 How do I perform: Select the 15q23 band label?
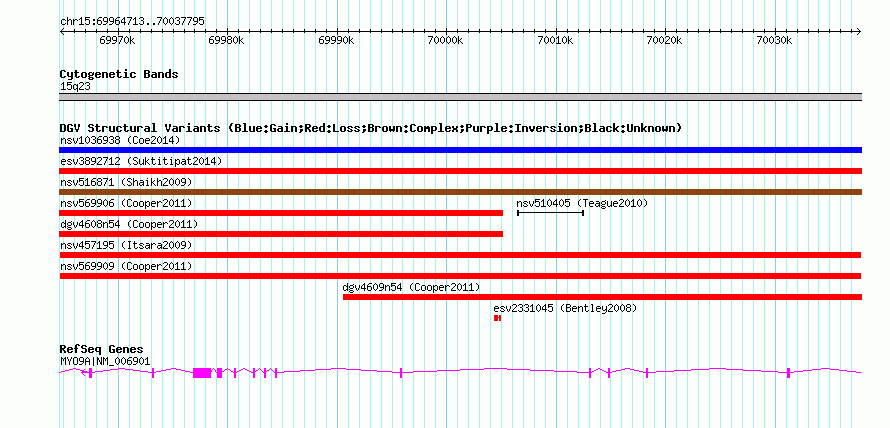pyautogui.click(x=75, y=86)
